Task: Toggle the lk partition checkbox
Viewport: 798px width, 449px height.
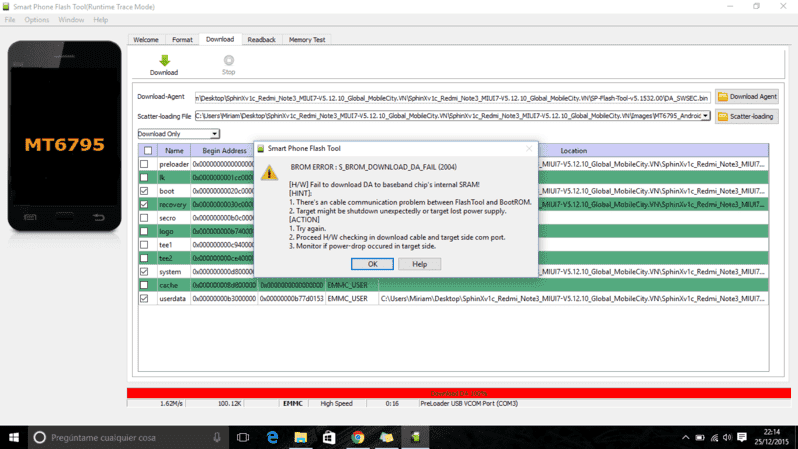Action: click(x=144, y=178)
